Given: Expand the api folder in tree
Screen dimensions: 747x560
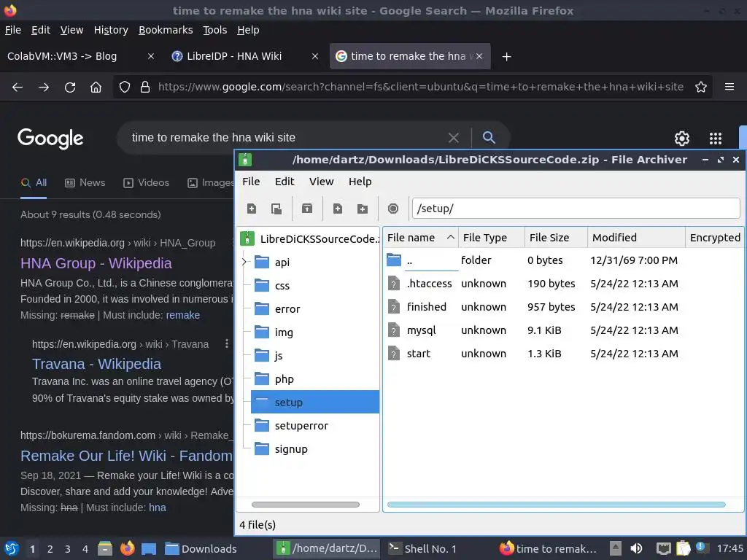Looking at the screenshot, I should click(x=244, y=262).
